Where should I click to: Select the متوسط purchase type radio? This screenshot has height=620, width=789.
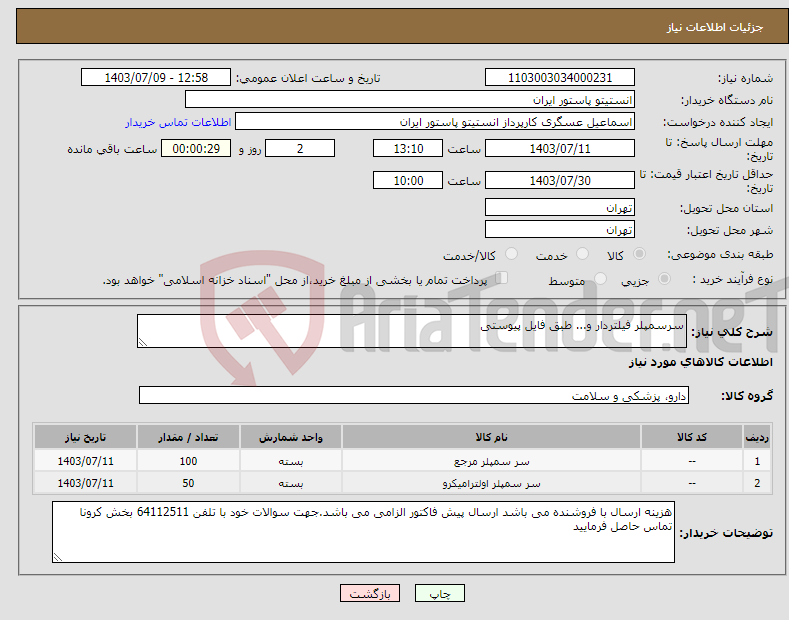pyautogui.click(x=600, y=278)
